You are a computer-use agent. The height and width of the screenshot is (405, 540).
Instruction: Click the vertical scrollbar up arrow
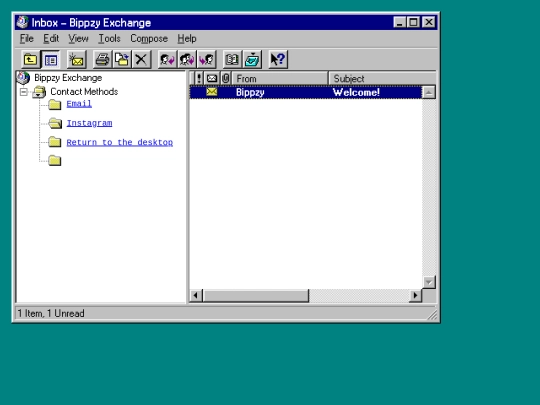coord(429,92)
